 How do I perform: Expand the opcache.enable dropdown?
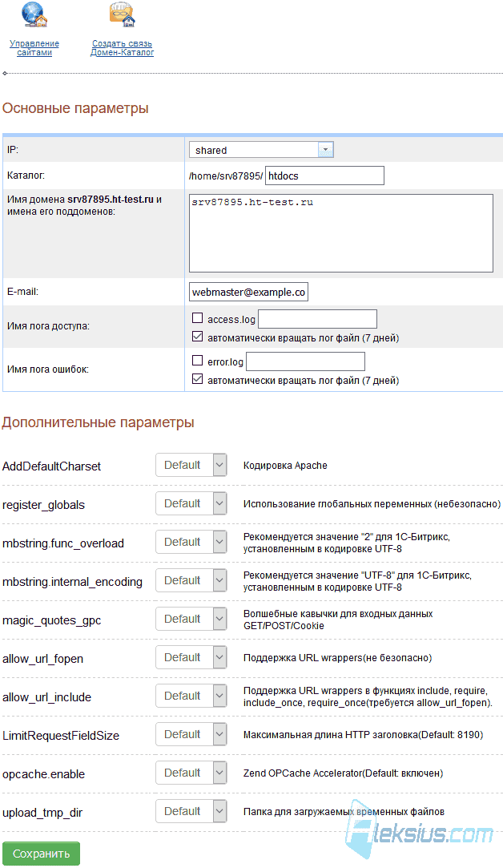pos(191,773)
